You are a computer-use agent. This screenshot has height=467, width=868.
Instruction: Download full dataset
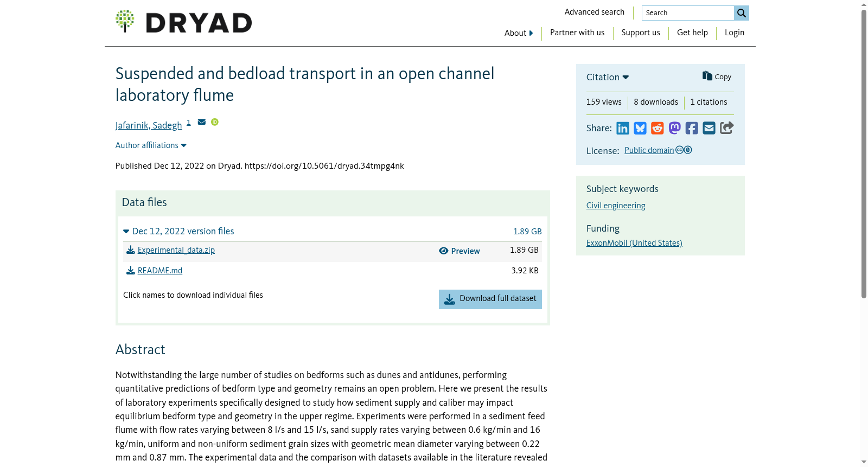coord(490,299)
